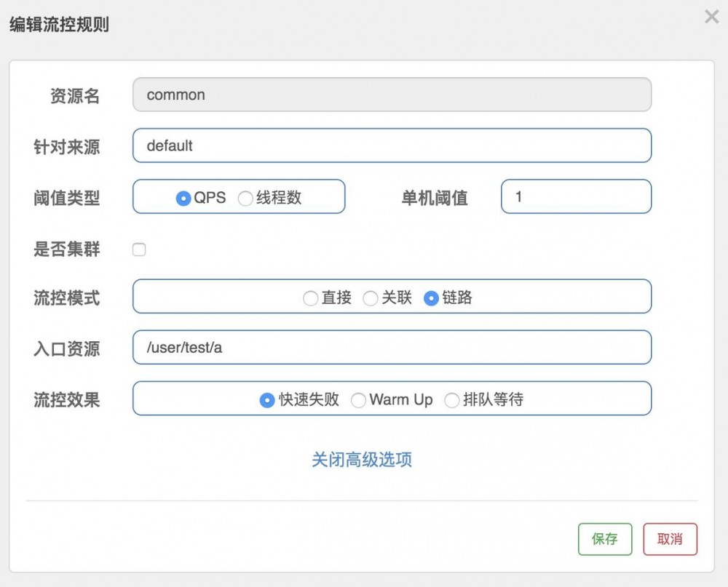
Task: Choose 直接 flow control mode
Action: pos(311,298)
